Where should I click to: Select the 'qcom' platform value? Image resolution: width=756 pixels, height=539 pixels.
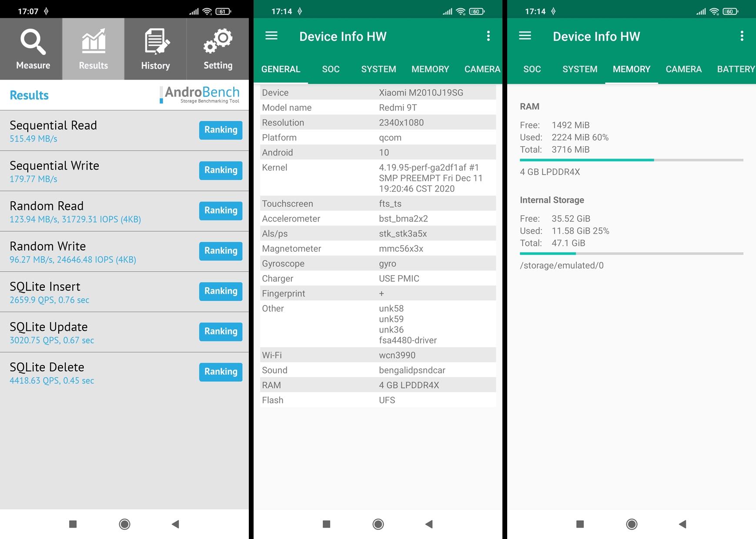coord(390,137)
